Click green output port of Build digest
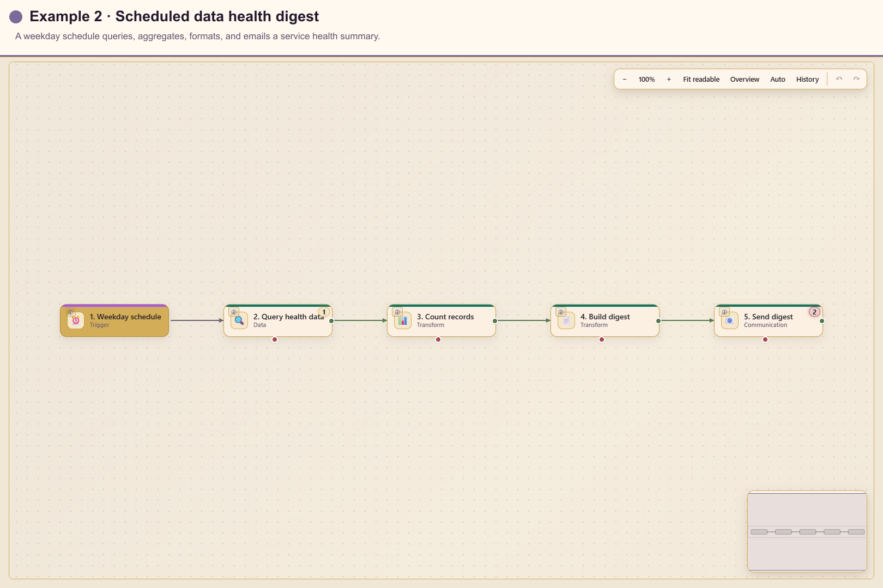 coord(658,321)
